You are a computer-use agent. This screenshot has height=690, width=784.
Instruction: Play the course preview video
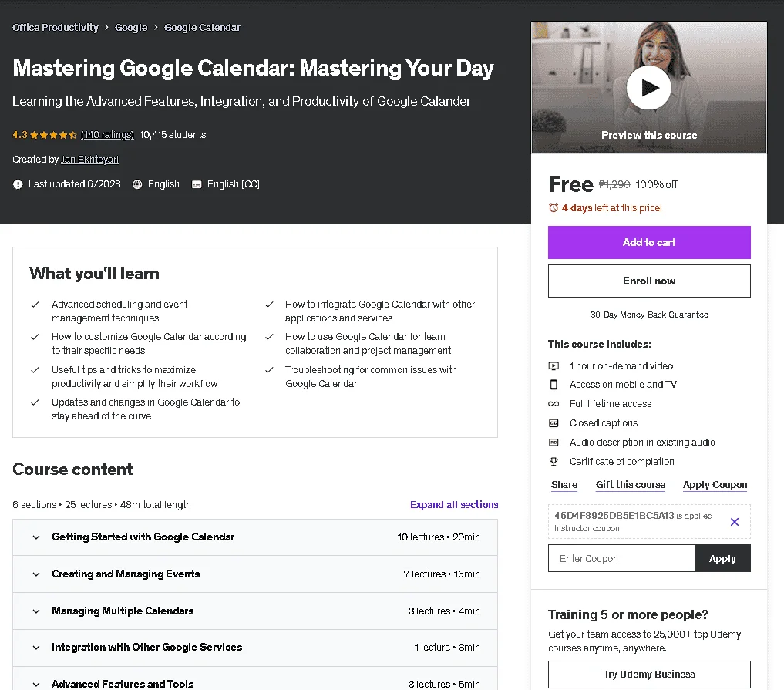click(x=648, y=87)
